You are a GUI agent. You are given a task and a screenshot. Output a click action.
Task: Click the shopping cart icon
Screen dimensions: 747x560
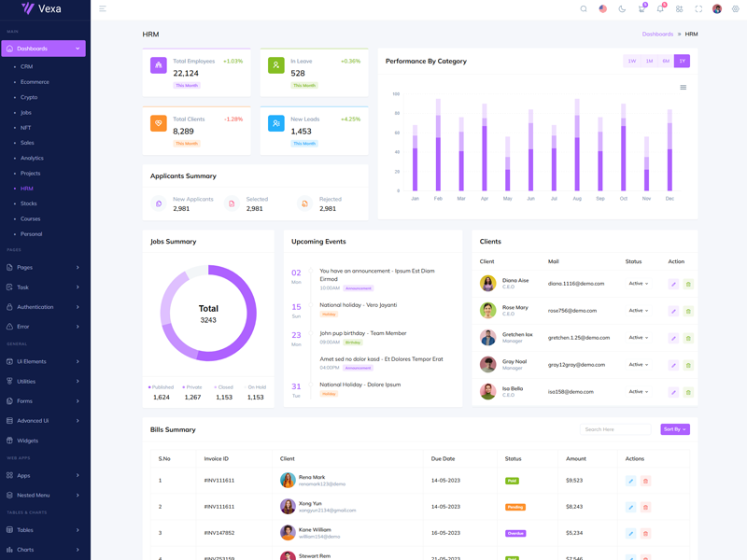[x=641, y=9]
